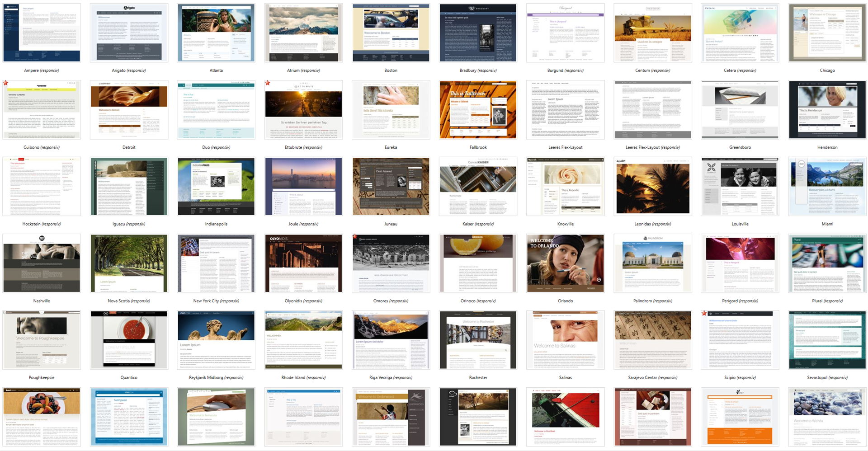Click the red star on Ettubrute thumbnail
Image resolution: width=868 pixels, height=451 pixels.
pos(268,83)
